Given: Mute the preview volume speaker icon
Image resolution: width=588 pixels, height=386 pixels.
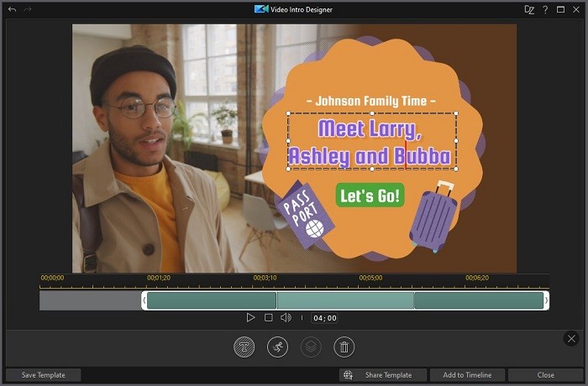Looking at the screenshot, I should pyautogui.click(x=286, y=318).
